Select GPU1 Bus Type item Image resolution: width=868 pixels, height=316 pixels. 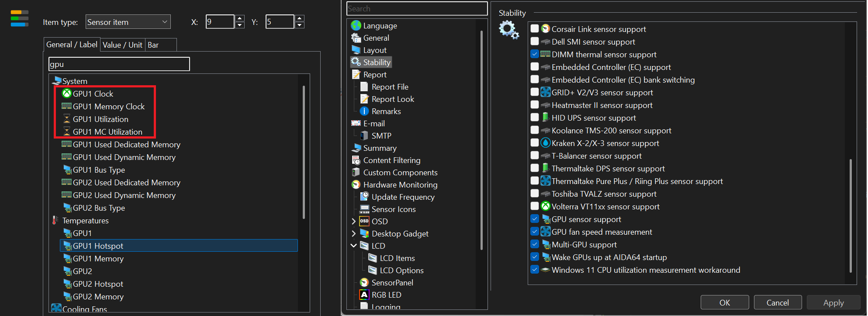[x=99, y=170]
